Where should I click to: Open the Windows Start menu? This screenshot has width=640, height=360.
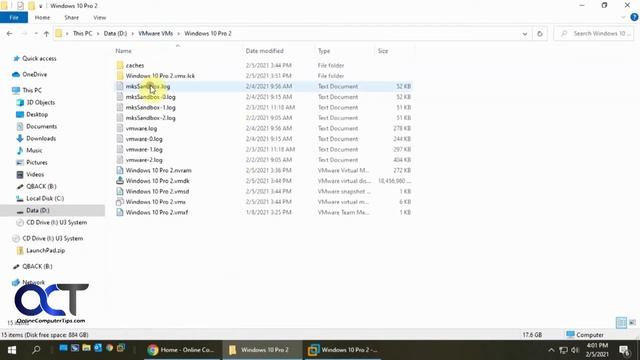pos(12,350)
